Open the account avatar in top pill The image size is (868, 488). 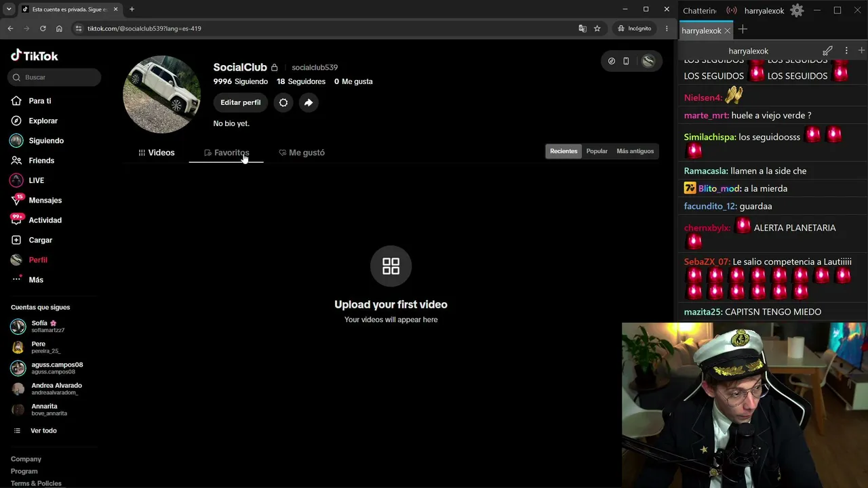[x=648, y=61]
